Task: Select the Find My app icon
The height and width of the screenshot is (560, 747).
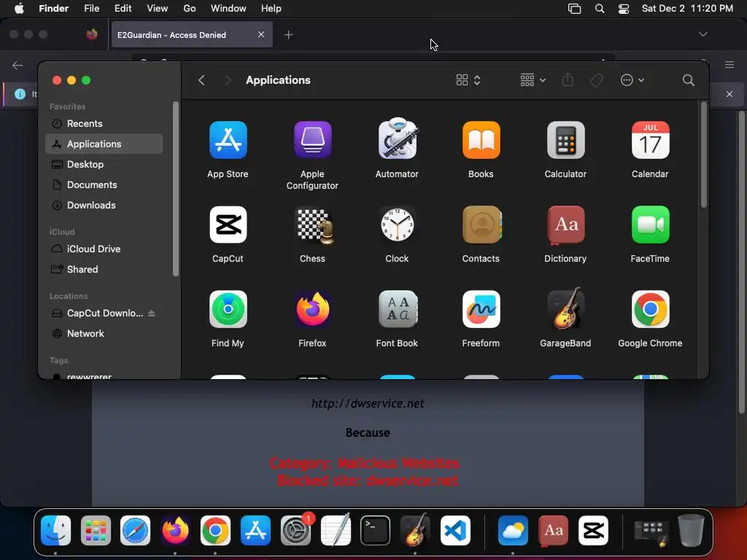Action: tap(228, 309)
